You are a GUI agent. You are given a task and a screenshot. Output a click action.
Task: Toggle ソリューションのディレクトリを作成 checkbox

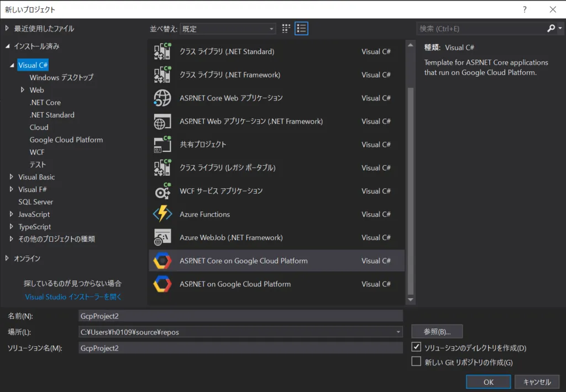click(x=416, y=347)
